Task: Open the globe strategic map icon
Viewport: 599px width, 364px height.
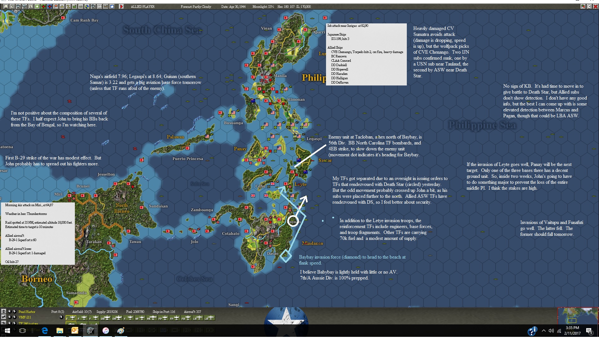Action: (87, 6)
